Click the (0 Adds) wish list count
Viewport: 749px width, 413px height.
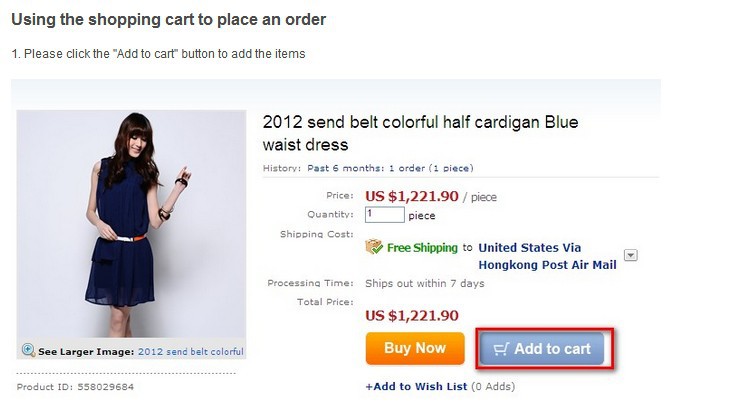494,386
